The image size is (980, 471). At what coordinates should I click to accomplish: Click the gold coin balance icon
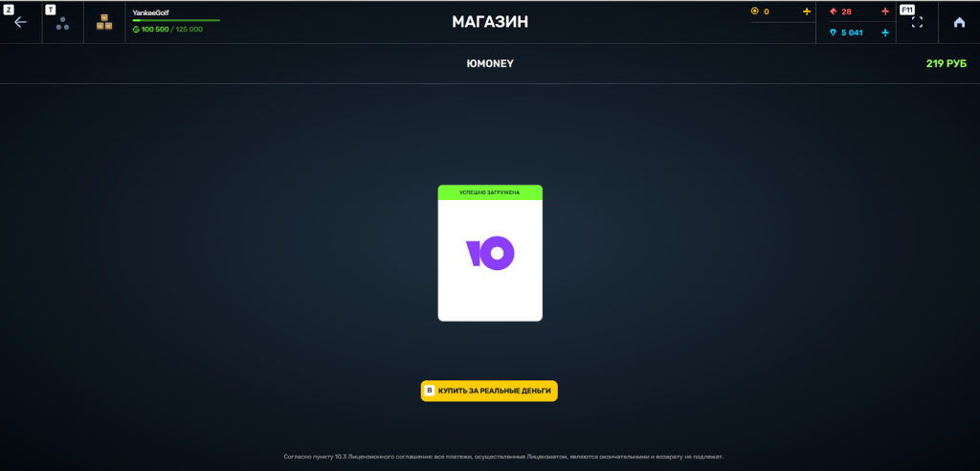point(754,11)
